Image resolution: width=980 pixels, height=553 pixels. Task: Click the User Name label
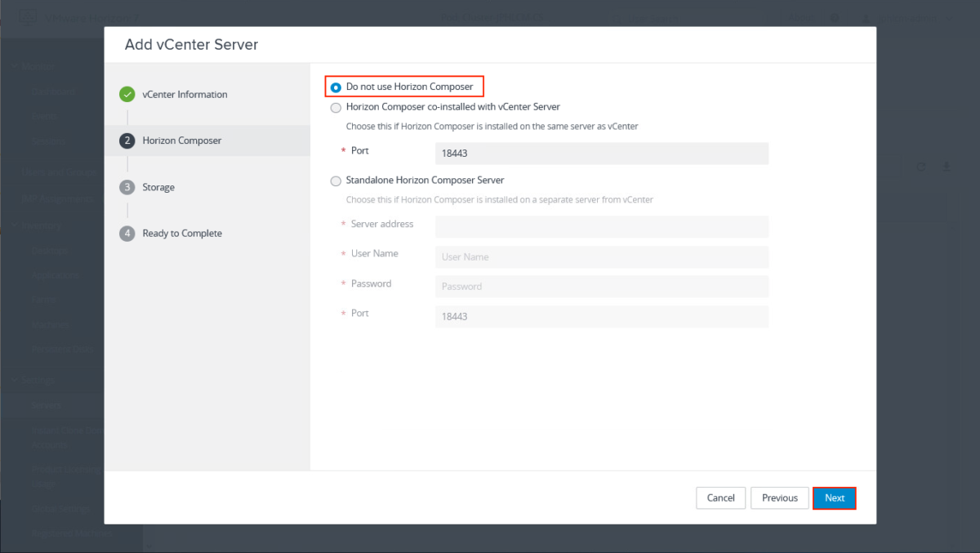(375, 253)
